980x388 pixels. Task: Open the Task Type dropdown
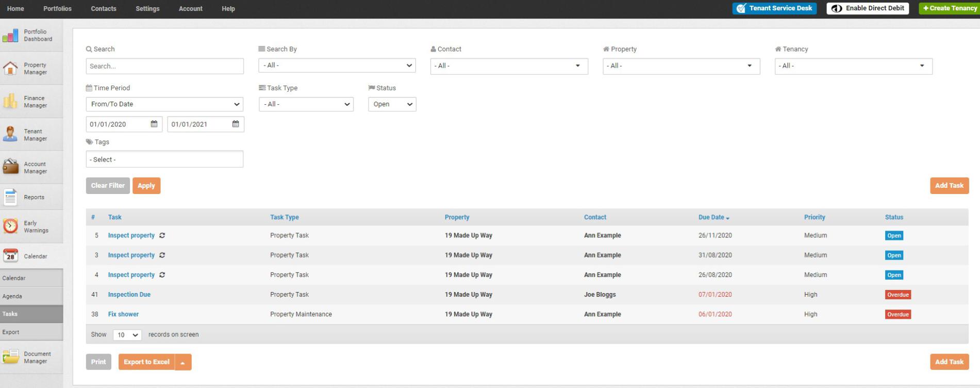click(306, 104)
